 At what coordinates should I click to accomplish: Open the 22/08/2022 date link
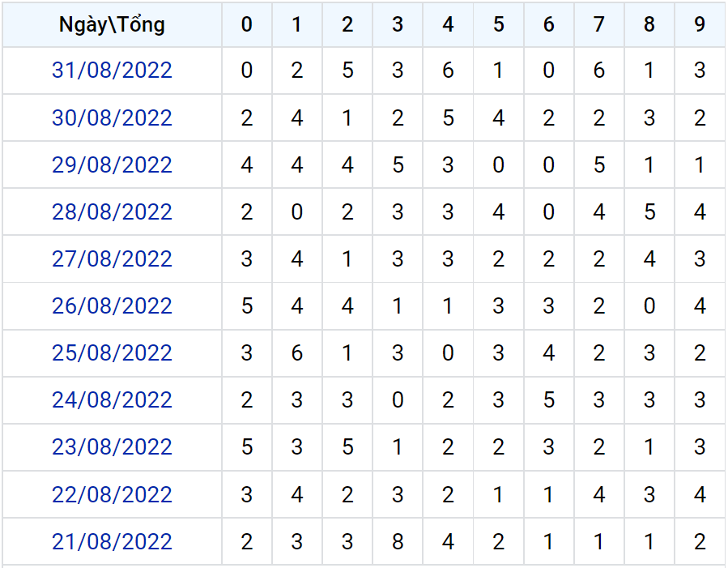(112, 494)
